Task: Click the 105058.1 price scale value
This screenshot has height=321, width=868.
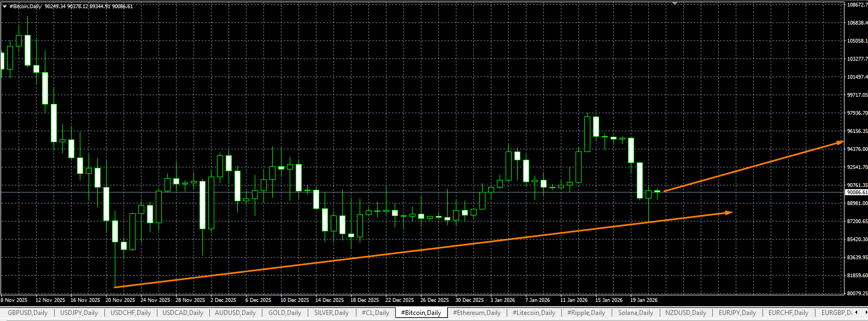Action: point(857,41)
